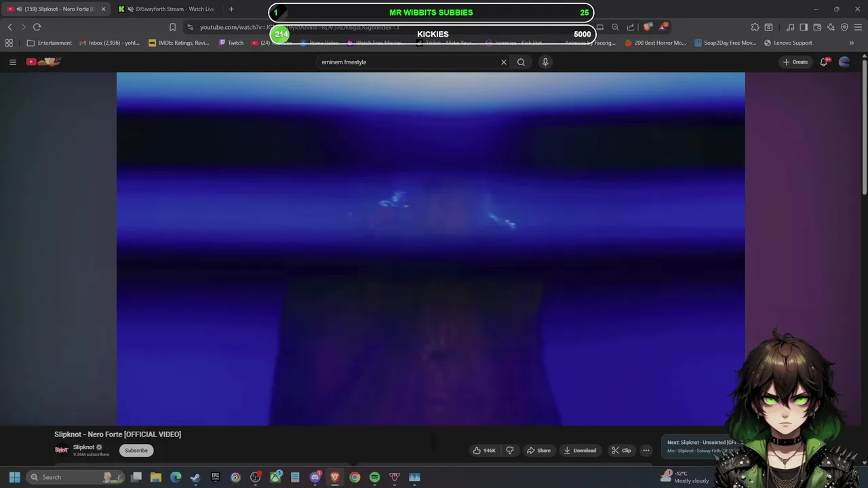Open the Slipknot channel avatar
Image resolution: width=868 pixels, height=488 pixels.
tap(62, 450)
